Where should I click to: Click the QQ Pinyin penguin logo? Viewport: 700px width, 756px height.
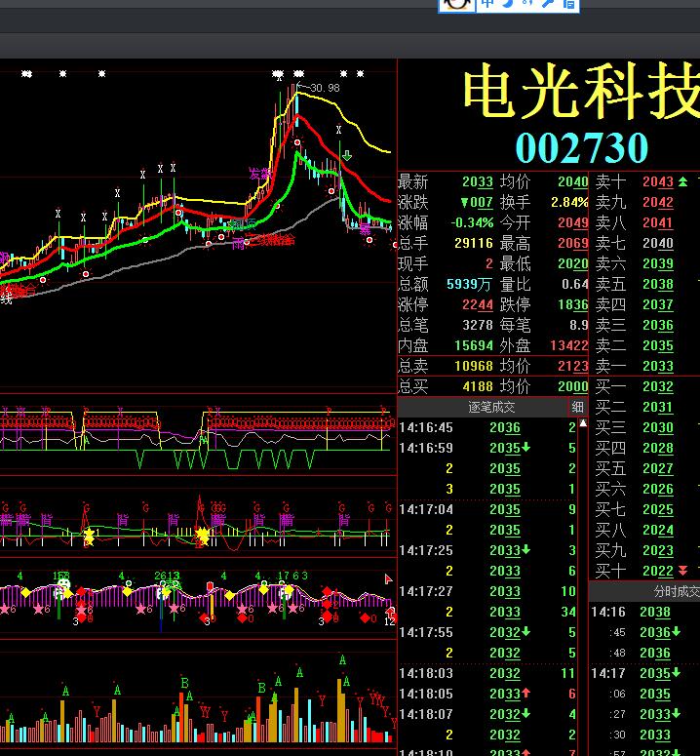(x=457, y=5)
